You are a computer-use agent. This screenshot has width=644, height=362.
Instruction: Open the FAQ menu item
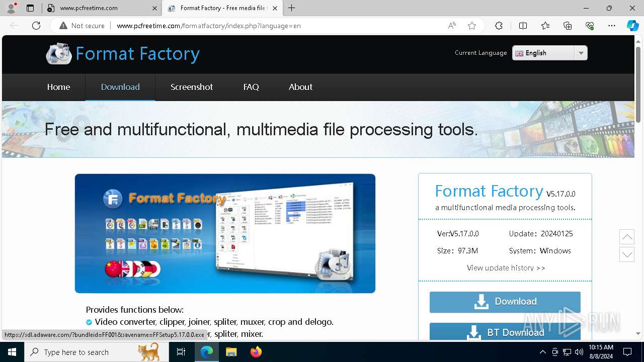click(x=251, y=87)
